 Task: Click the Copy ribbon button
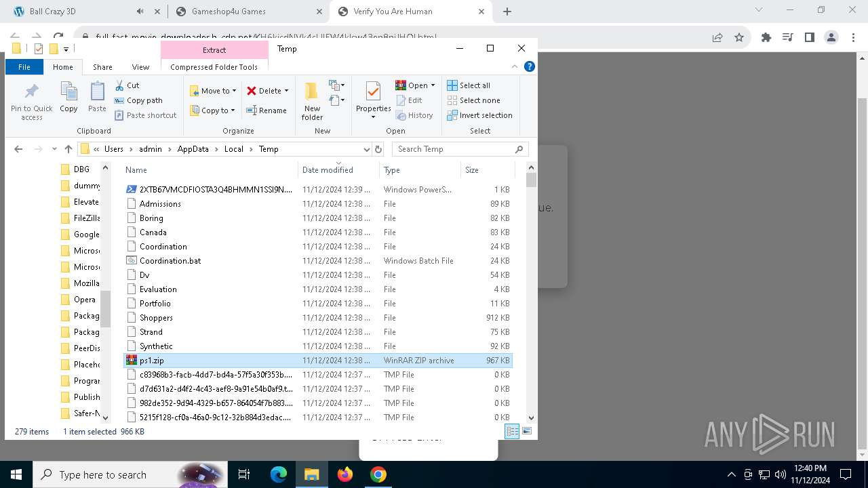click(68, 97)
